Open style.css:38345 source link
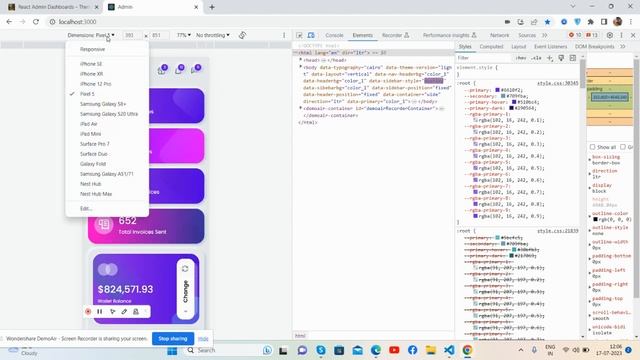 558,83
